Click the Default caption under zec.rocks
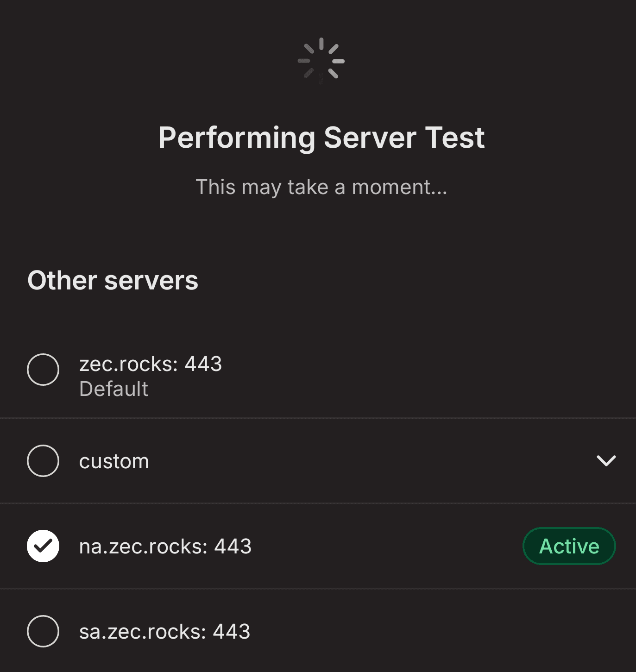The width and height of the screenshot is (636, 672). click(113, 389)
